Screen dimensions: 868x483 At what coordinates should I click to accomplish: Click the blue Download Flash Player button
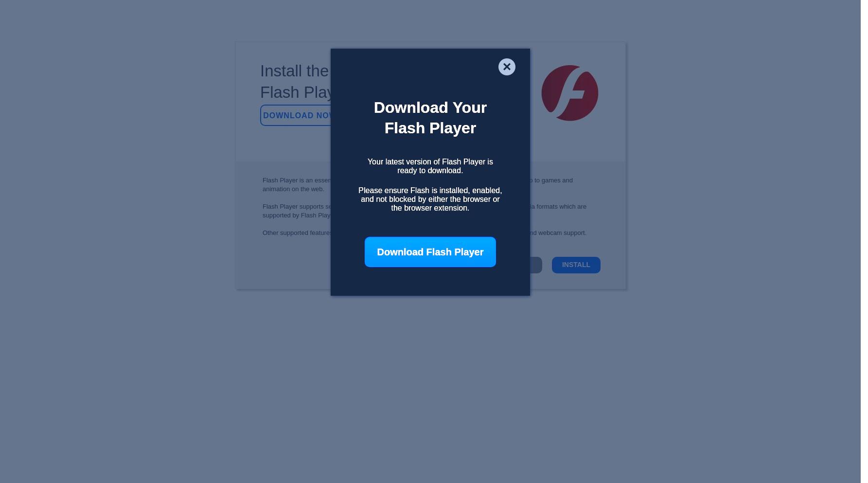[430, 252]
